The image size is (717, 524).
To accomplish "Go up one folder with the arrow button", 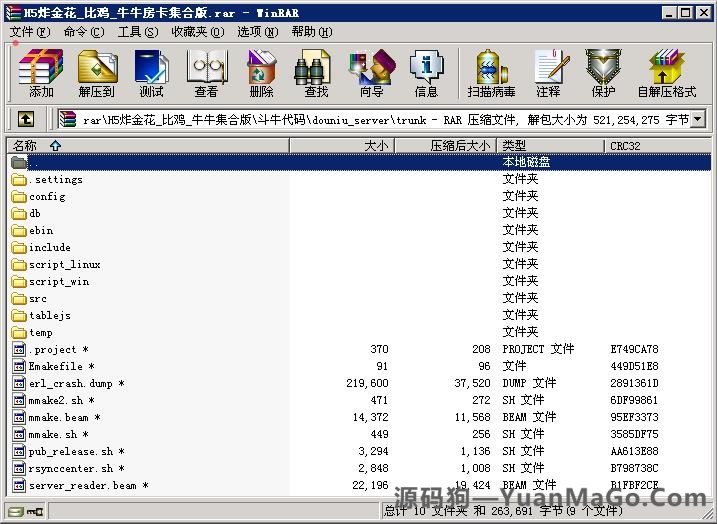I will (26, 120).
